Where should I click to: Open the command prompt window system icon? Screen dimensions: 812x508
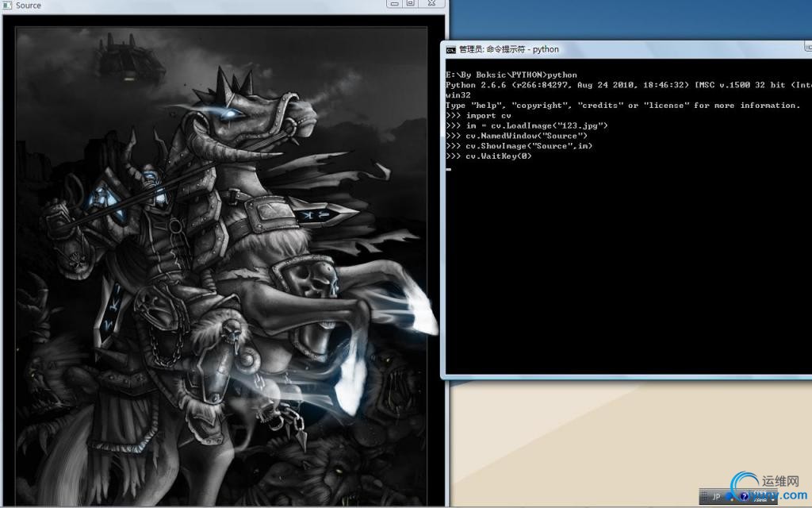450,50
